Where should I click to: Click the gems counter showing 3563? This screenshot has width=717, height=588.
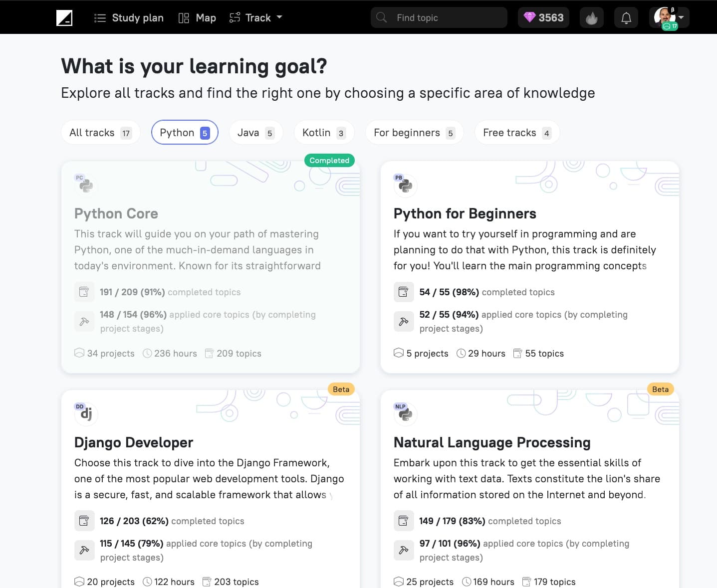pos(543,18)
